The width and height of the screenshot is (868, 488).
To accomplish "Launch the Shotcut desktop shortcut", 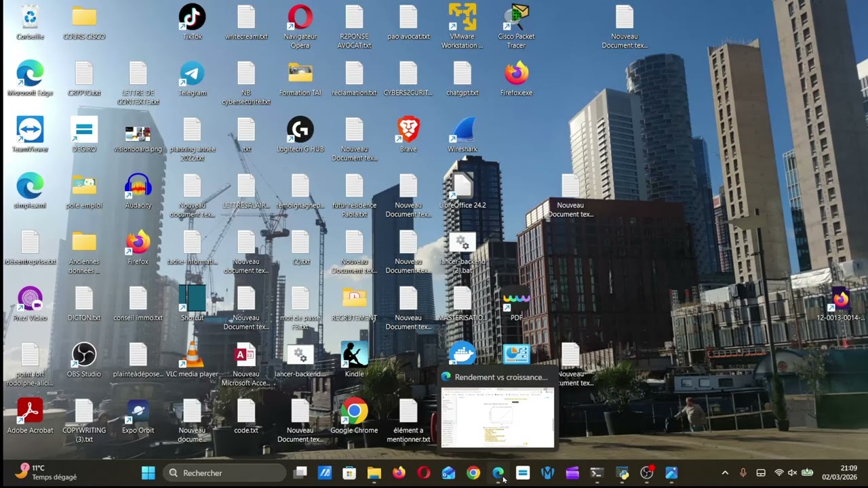I will point(192,303).
